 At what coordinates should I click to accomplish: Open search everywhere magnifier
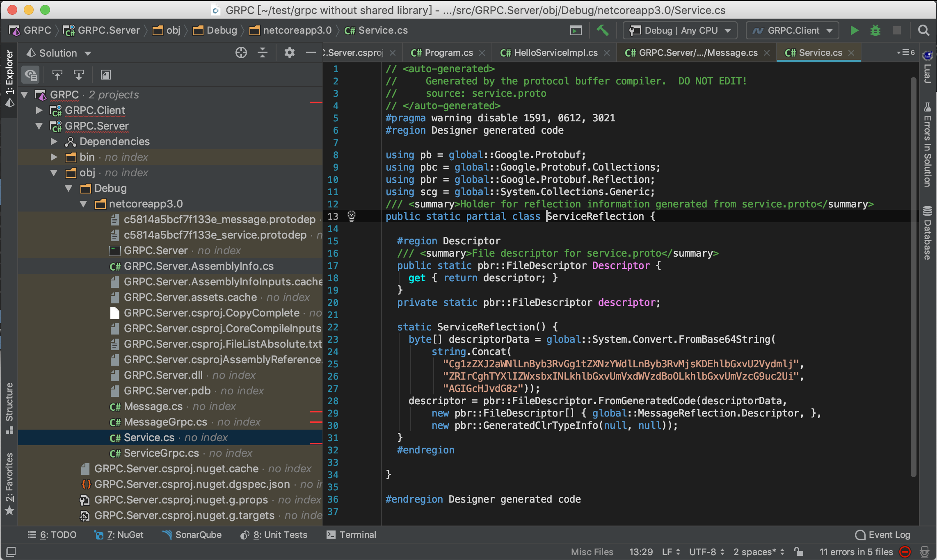[923, 31]
